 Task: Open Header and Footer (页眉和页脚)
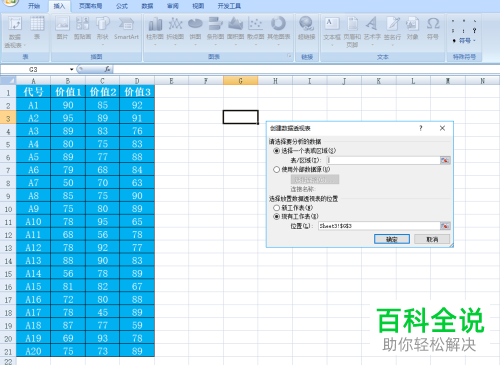point(352,32)
